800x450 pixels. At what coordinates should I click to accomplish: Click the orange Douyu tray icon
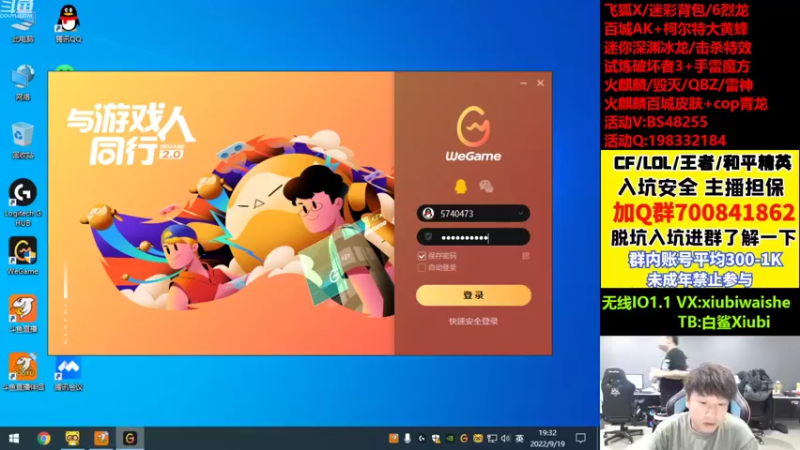(x=393, y=438)
